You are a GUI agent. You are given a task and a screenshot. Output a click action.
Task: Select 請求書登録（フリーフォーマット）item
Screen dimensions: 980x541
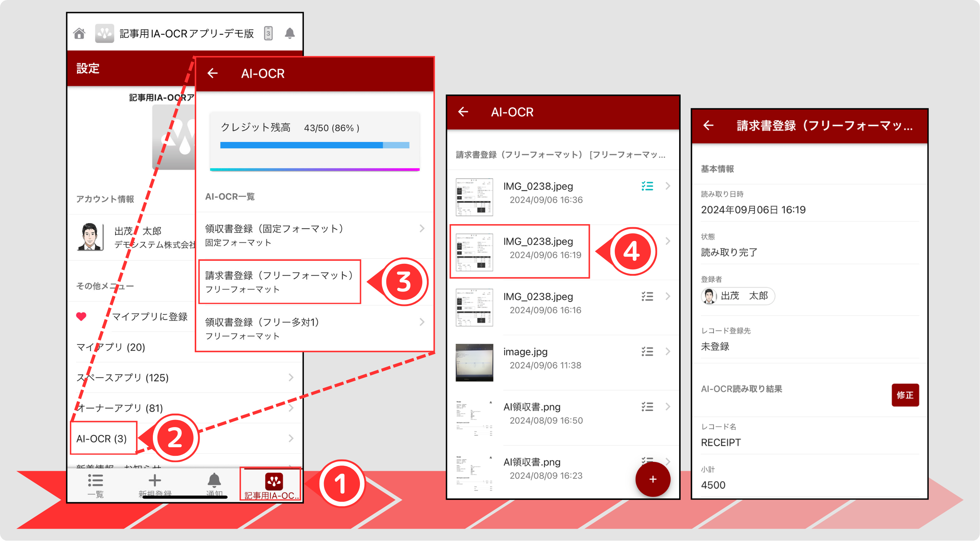pos(280,282)
